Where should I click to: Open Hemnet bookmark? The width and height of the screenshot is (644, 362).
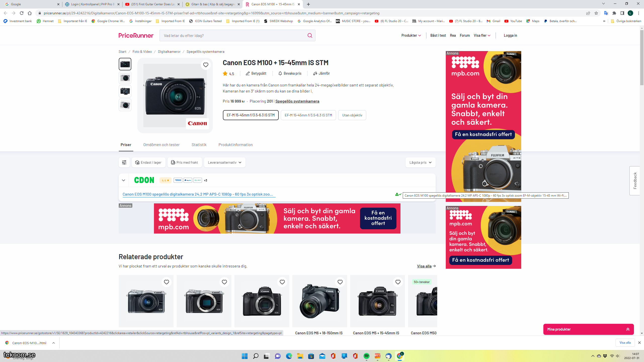click(x=45, y=21)
